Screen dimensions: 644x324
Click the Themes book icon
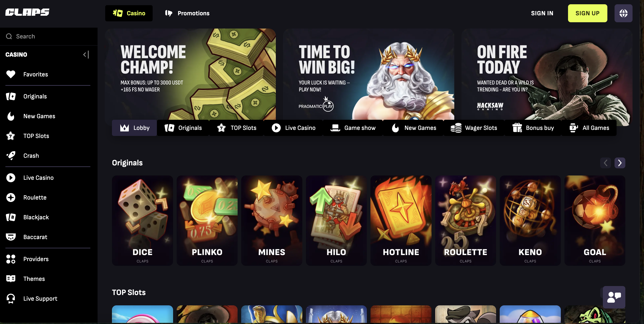pyautogui.click(x=11, y=279)
